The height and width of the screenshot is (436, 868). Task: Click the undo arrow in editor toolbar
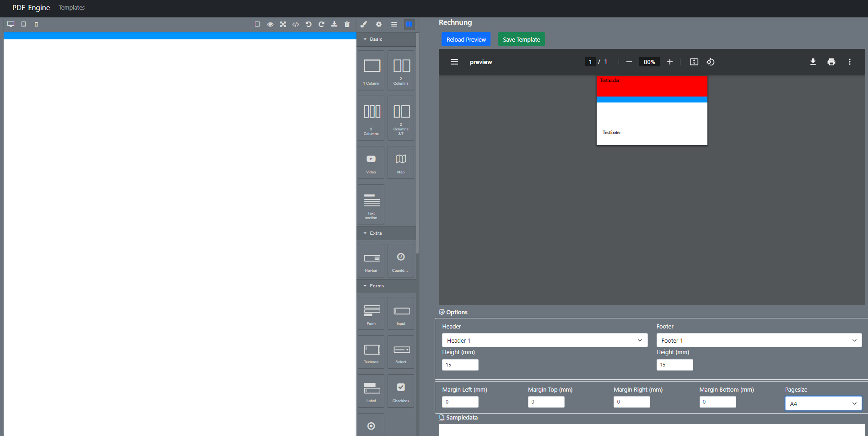[309, 24]
